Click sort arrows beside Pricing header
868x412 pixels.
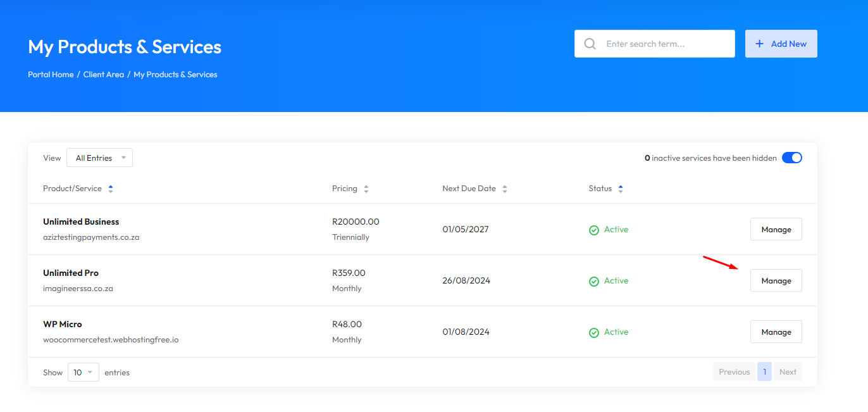366,189
